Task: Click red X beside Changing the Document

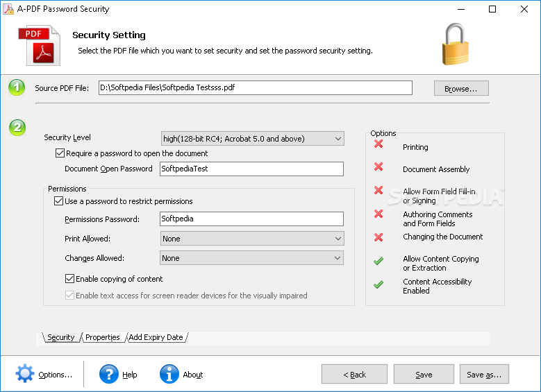Action: (378, 237)
